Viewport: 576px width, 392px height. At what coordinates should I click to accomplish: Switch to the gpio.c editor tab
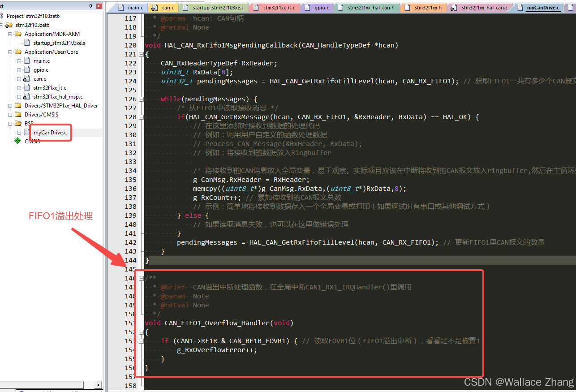(317, 8)
